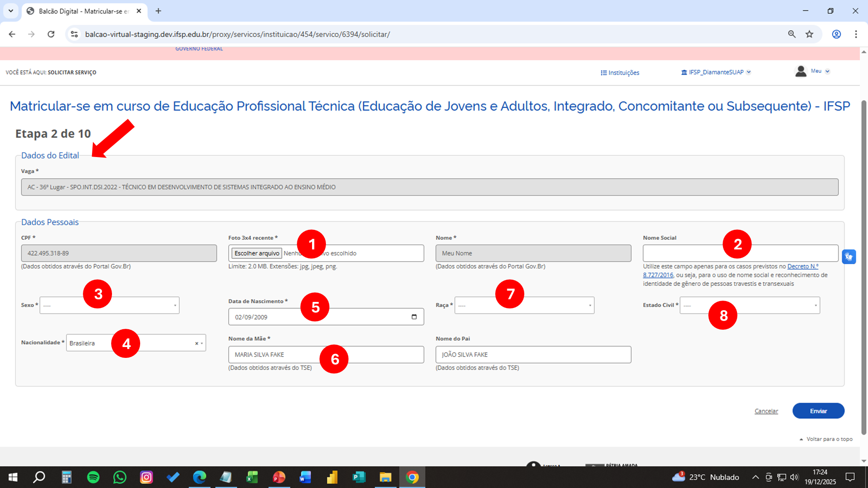This screenshot has width=868, height=488.
Task: Open Spotify from the taskbar
Action: click(93, 477)
